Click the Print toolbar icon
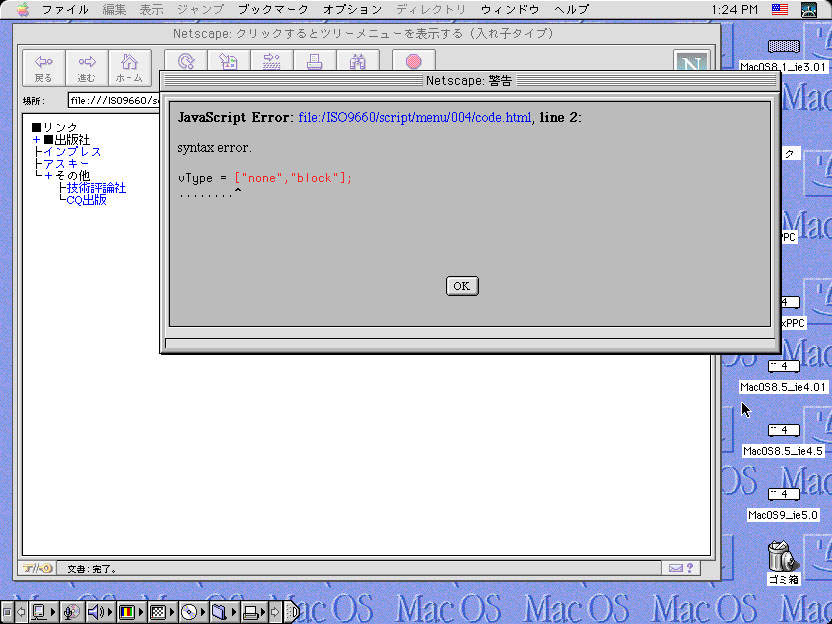This screenshot has height=624, width=832. point(315,61)
